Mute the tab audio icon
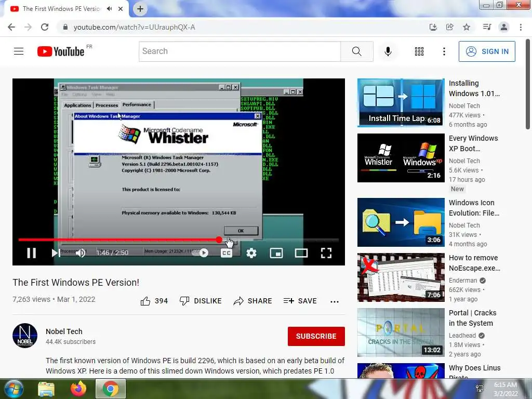This screenshot has height=399, width=532. click(x=109, y=9)
